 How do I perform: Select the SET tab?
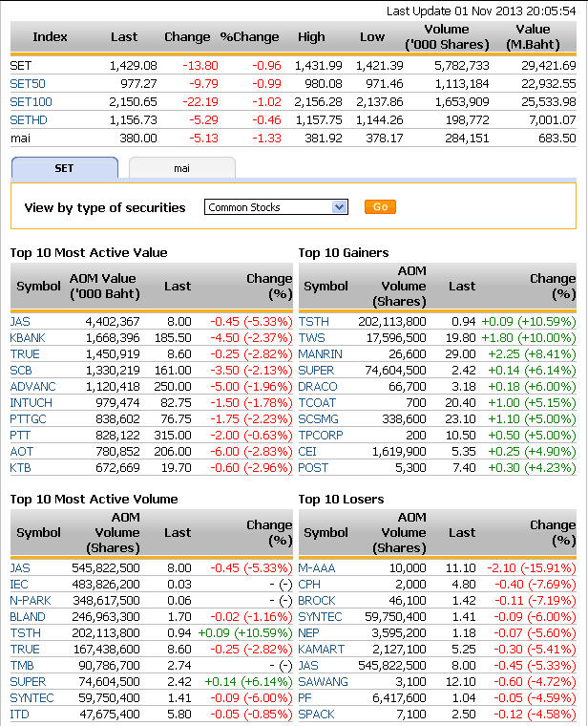[x=64, y=168]
